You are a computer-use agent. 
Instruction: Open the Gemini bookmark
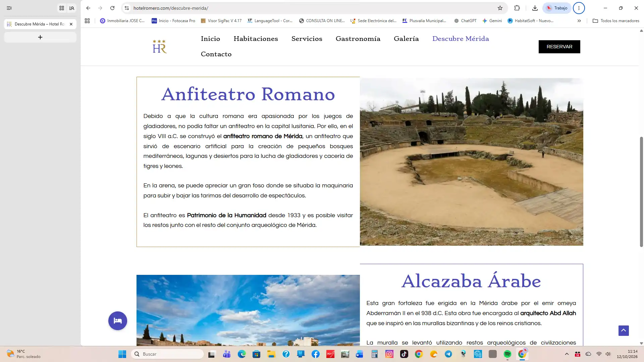[492, 21]
